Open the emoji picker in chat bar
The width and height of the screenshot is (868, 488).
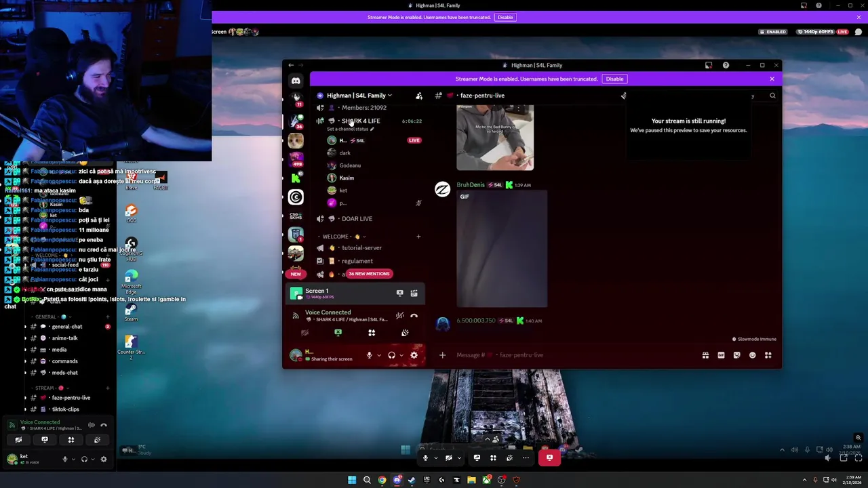tap(752, 355)
